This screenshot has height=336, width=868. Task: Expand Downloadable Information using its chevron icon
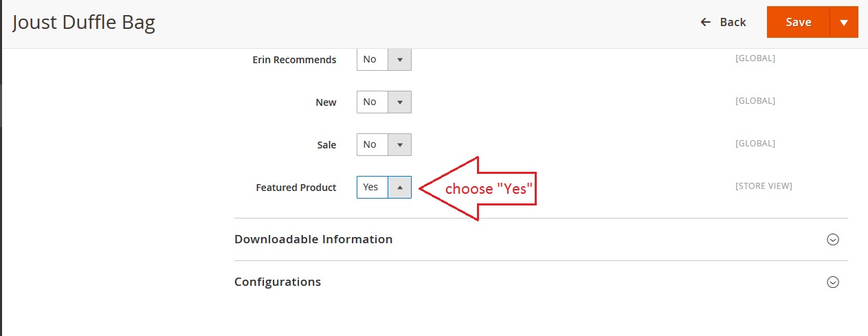click(x=833, y=240)
